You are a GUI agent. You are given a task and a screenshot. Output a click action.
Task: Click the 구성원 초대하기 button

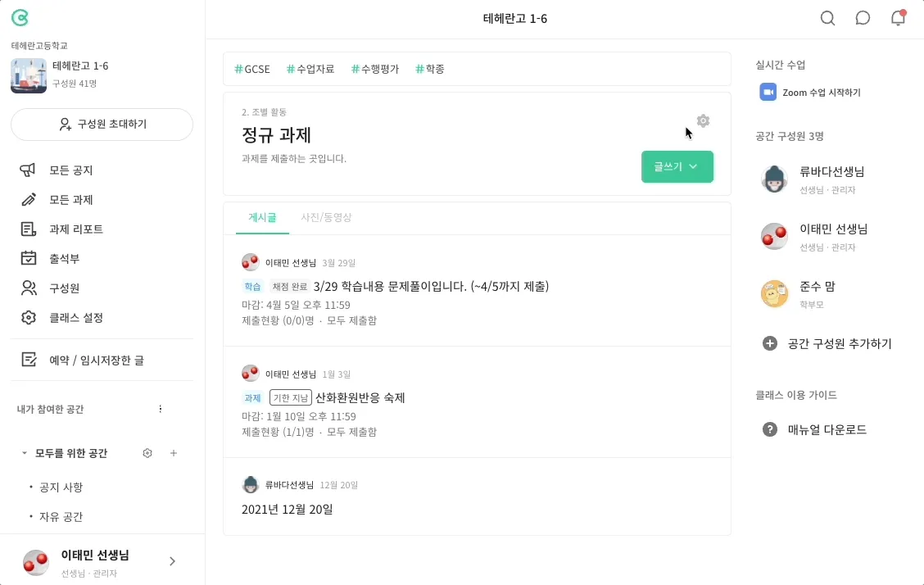point(102,125)
